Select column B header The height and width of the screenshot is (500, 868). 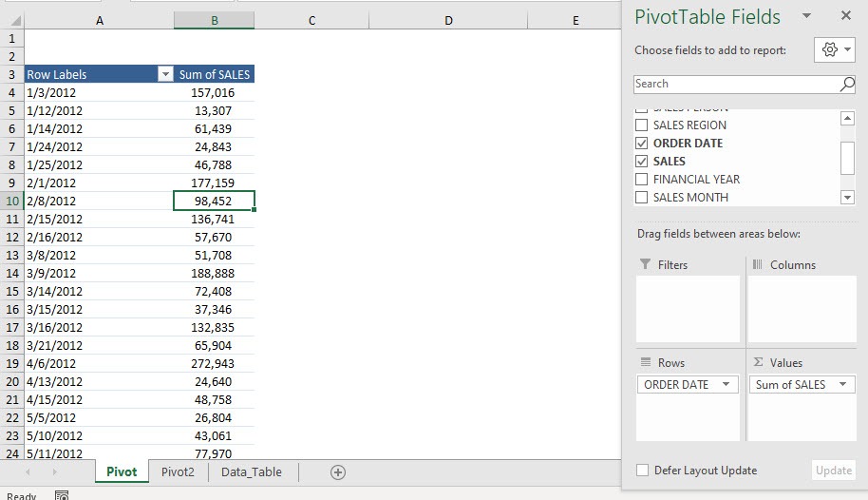click(215, 21)
